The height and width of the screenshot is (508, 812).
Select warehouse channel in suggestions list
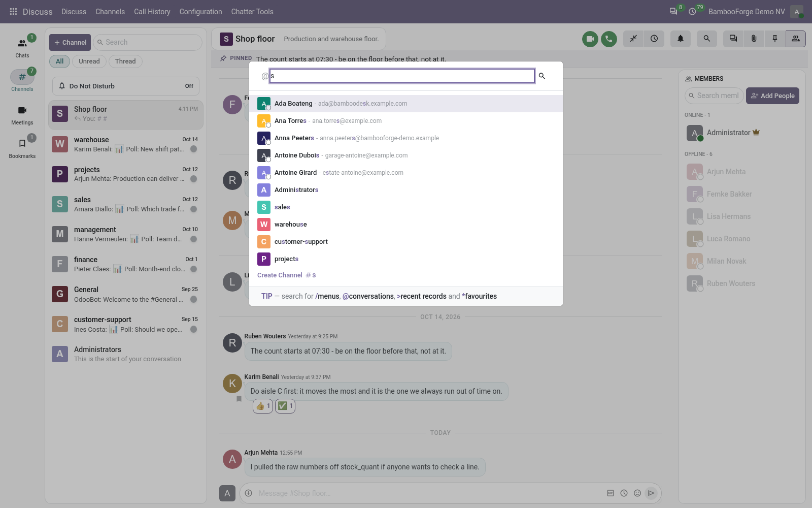(x=406, y=225)
